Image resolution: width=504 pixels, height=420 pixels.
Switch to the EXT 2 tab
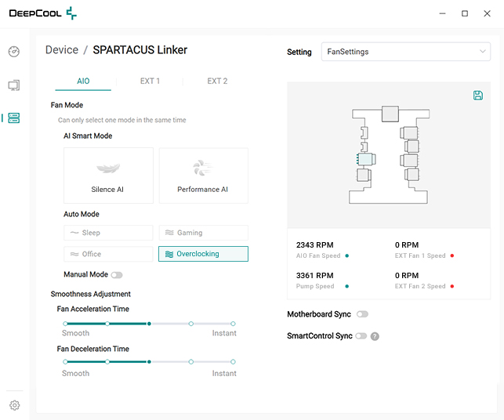point(217,81)
